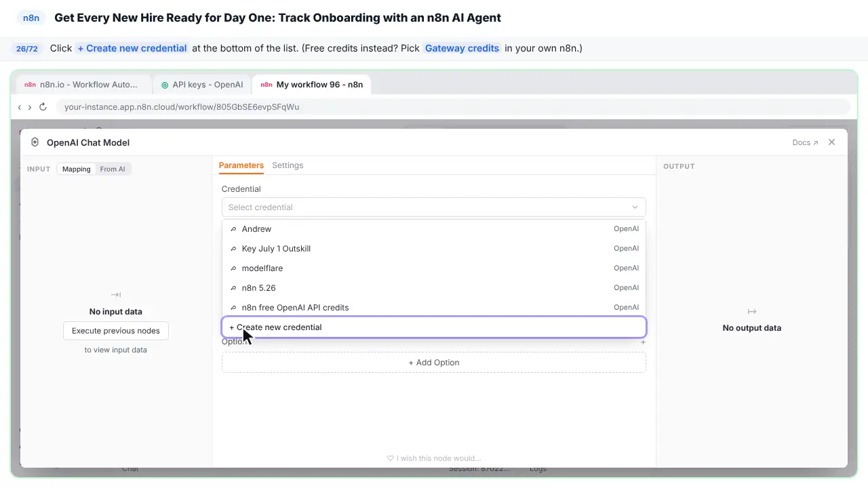Switch to the API keys - OpenAI tab
This screenshot has height=488, width=868.
click(202, 85)
